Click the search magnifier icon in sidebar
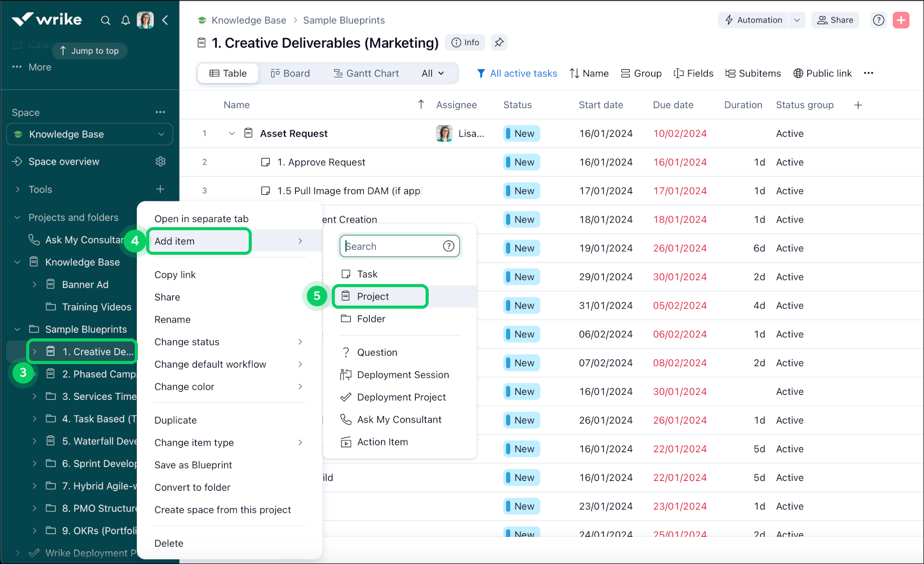 pyautogui.click(x=106, y=21)
